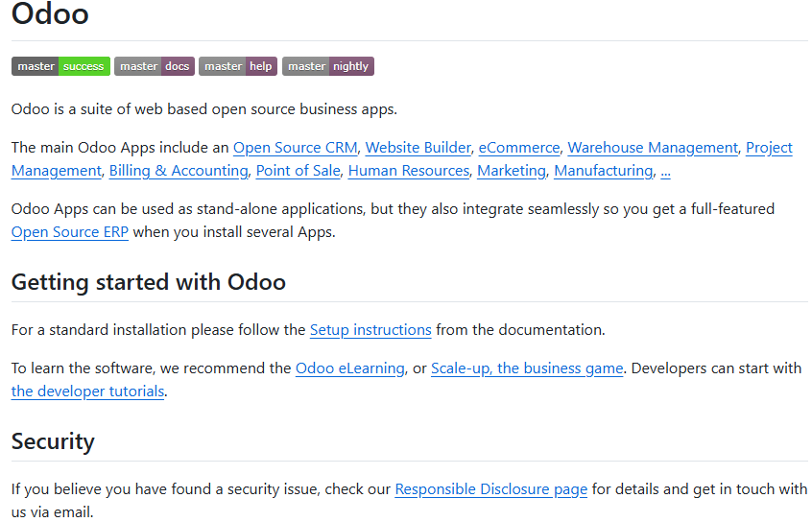The width and height of the screenshot is (812, 522).
Task: Go to the developer tutorials link
Action: pos(87,391)
